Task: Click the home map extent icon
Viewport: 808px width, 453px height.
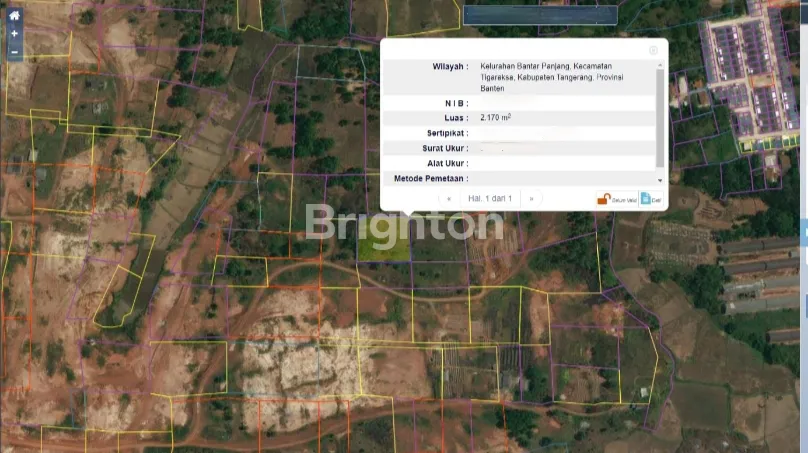Action: coord(14,16)
